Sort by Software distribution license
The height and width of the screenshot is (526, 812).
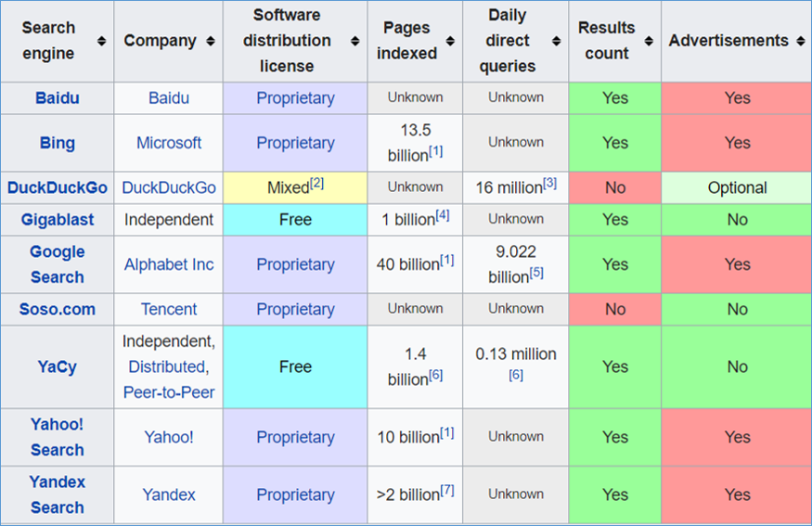[354, 41]
